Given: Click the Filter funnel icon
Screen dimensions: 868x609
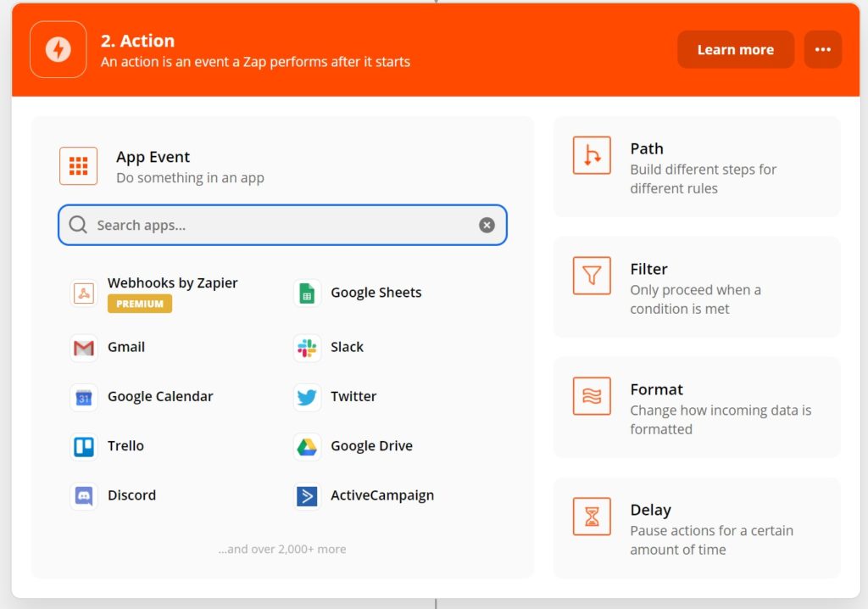Looking at the screenshot, I should click(592, 276).
